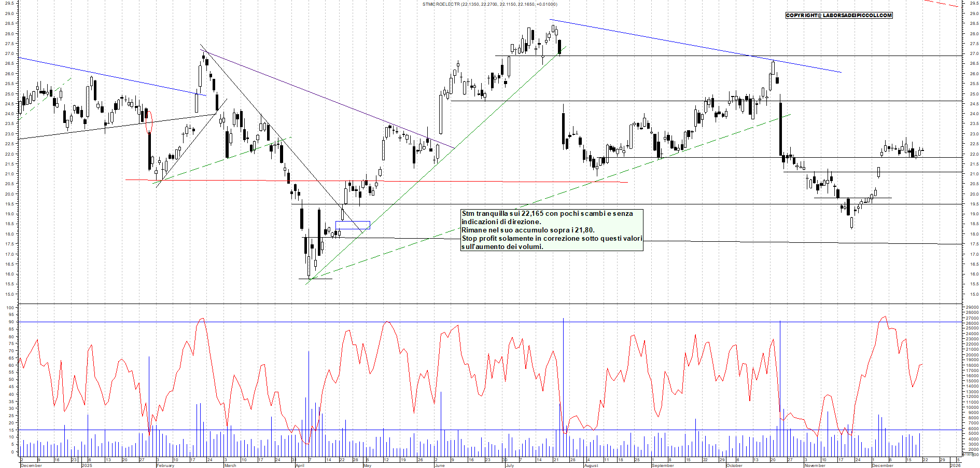Click the 100 oscillator scale label on left
The width and height of the screenshot is (980, 468).
pyautogui.click(x=10, y=308)
